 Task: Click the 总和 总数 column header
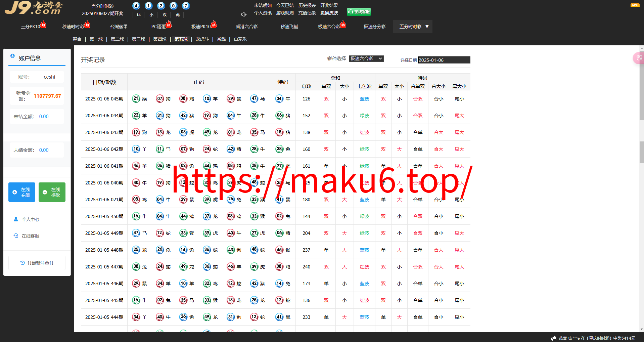(307, 86)
